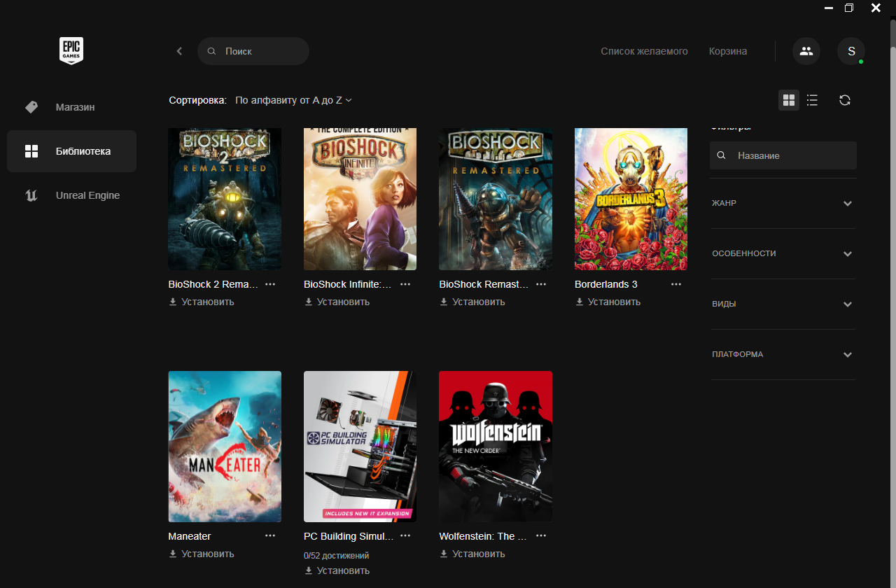This screenshot has height=588, width=896.
Task: Open Корзина cart link
Action: point(727,51)
